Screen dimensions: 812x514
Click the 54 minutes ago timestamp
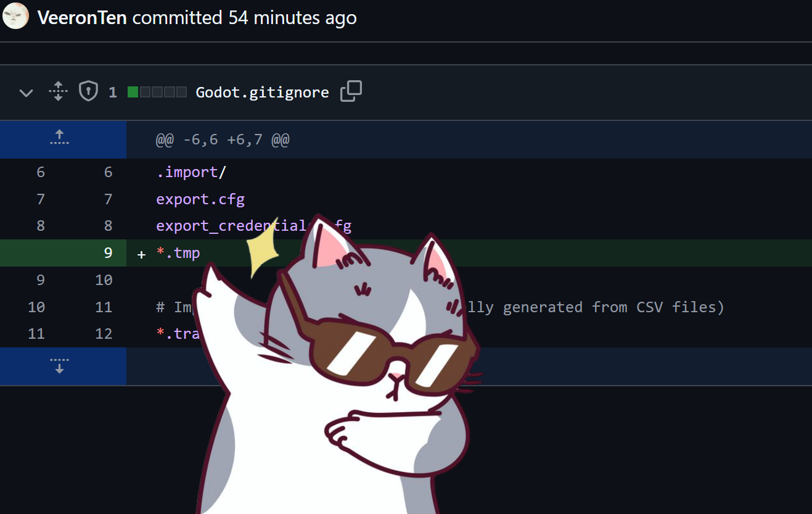coord(292,17)
